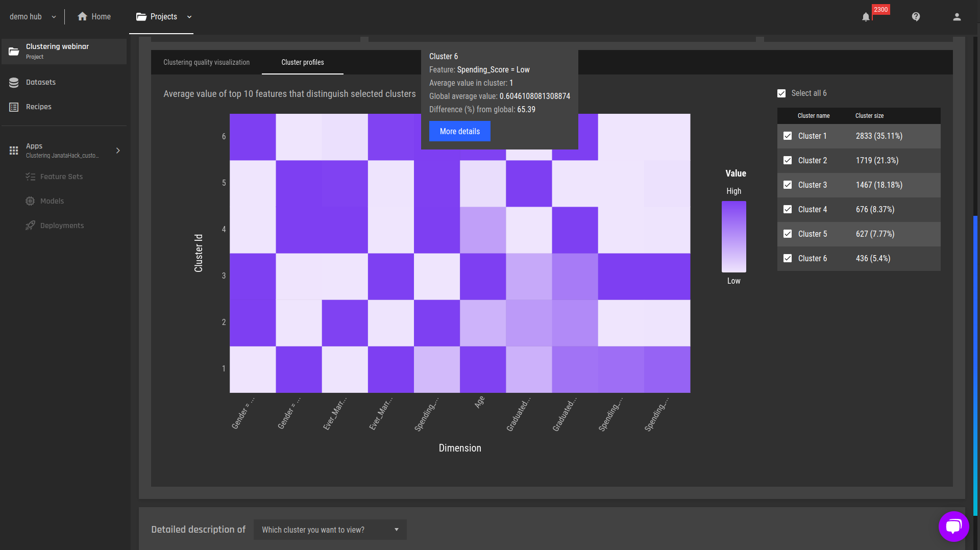Click the page vertical scrollbar
980x550 pixels.
pyautogui.click(x=975, y=365)
